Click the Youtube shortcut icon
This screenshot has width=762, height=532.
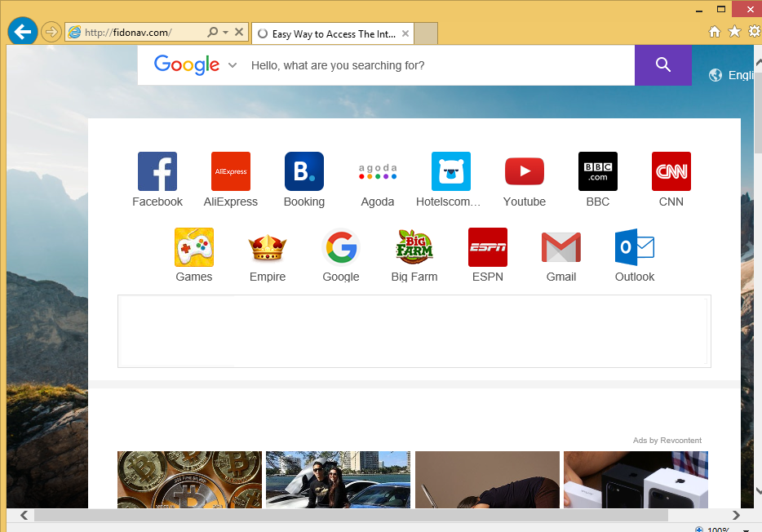pos(524,171)
